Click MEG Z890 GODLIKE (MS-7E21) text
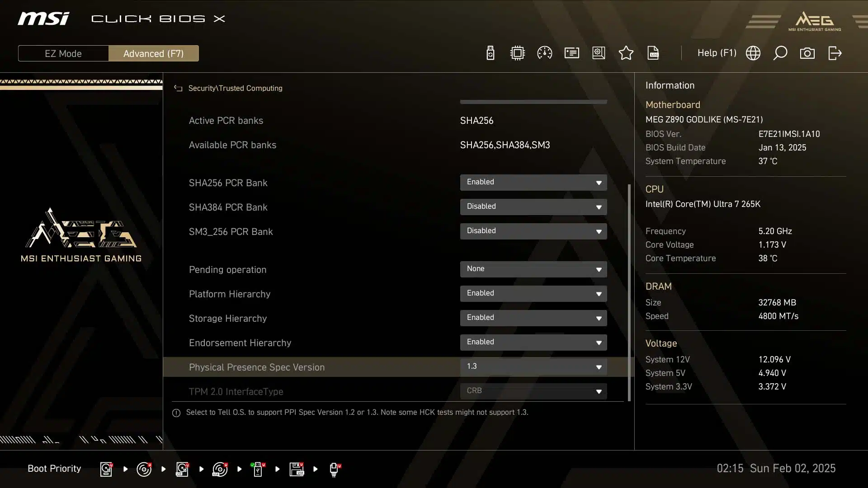Image resolution: width=868 pixels, height=488 pixels. click(704, 120)
